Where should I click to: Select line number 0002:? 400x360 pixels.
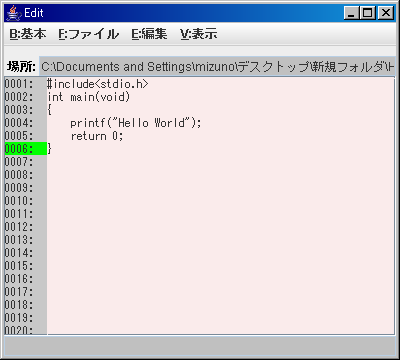click(19, 97)
